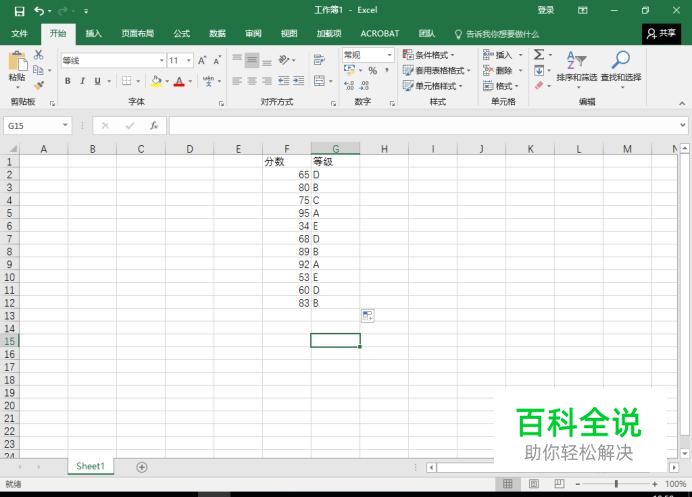This screenshot has width=692, height=497.
Task: Click the comma style icon
Action: [387, 70]
